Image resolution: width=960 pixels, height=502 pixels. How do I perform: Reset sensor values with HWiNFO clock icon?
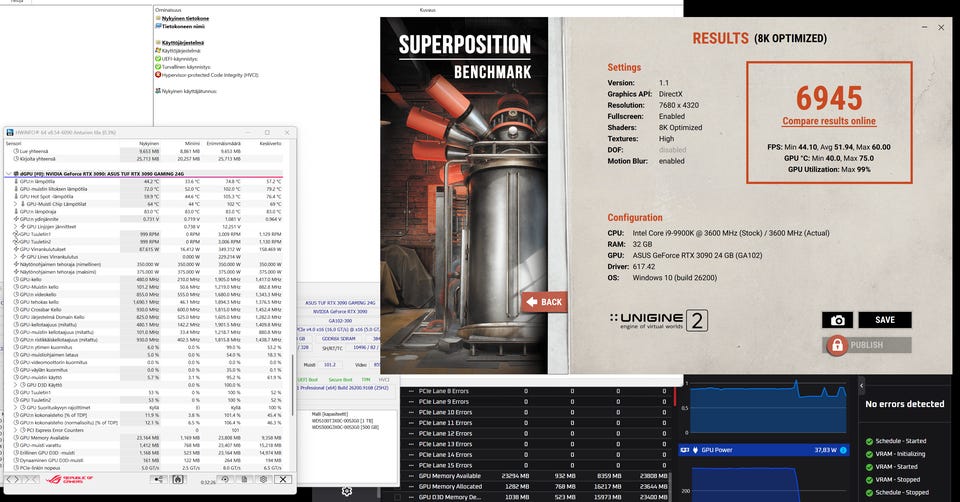[225, 479]
